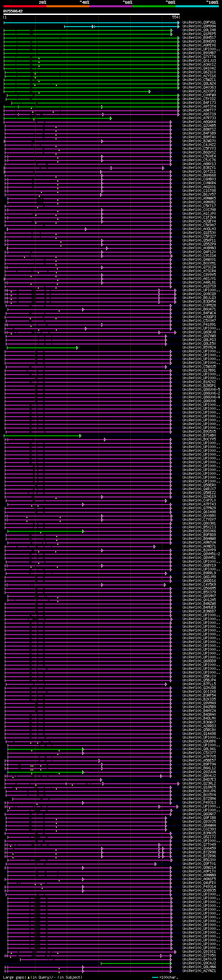This screenshot has height=980, width=222.
Task: Click hit UniRef100_A9STS9
Action: coord(199,114)
